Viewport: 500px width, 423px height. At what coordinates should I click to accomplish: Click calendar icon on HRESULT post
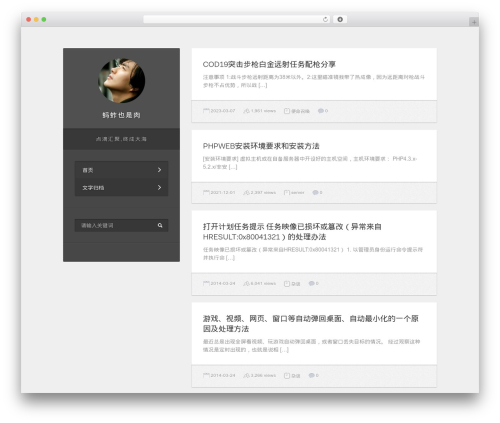pyautogui.click(x=206, y=283)
